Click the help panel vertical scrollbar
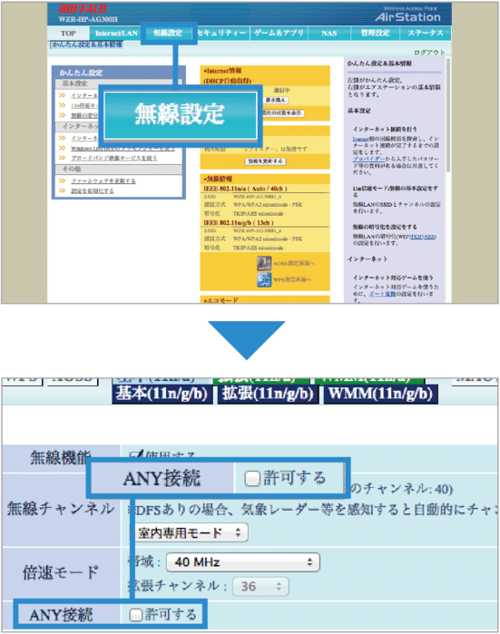The width and height of the screenshot is (500, 634). pos(448,115)
